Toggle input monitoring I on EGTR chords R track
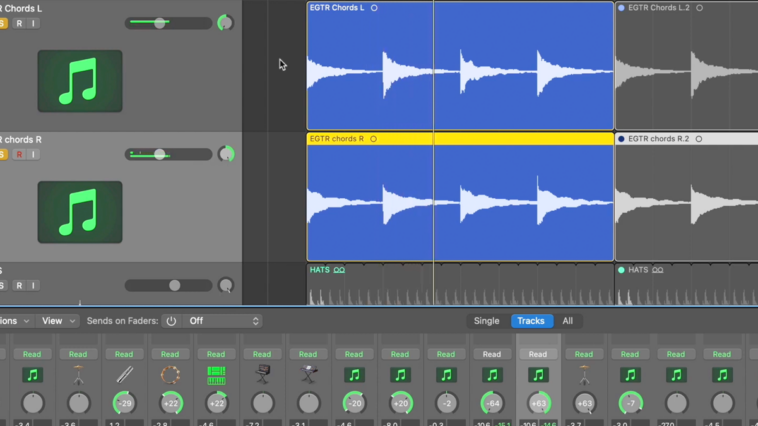 click(x=33, y=154)
